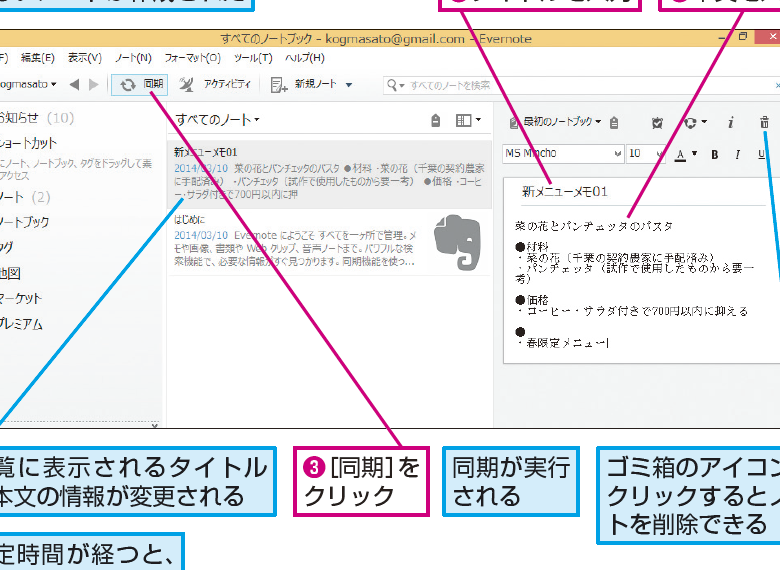The height and width of the screenshot is (570, 780).
Task: Open the share note icon dropdown
Action: click(x=694, y=122)
